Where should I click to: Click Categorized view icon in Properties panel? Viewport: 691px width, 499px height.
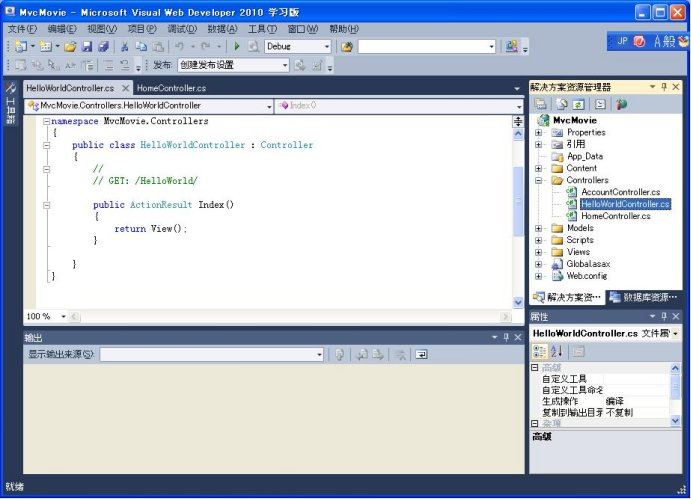click(x=540, y=351)
